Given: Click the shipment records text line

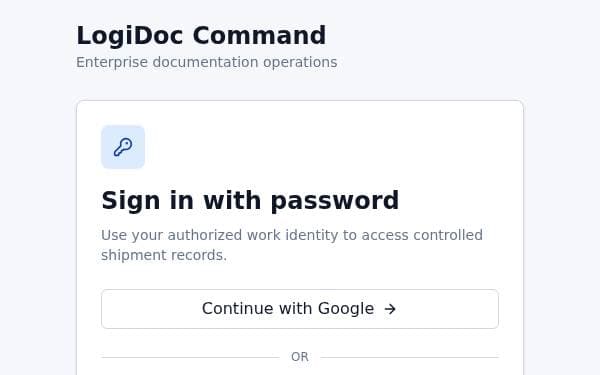Looking at the screenshot, I should (x=164, y=255).
